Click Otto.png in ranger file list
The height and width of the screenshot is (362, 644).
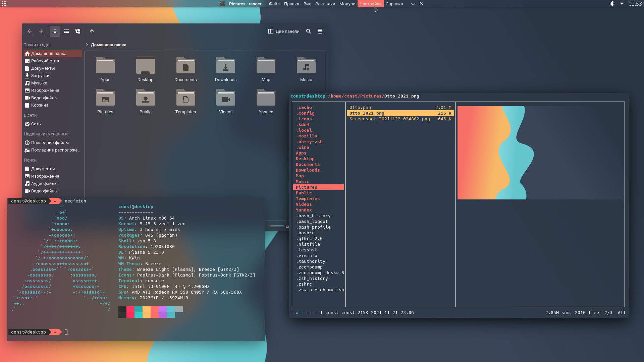400,108
